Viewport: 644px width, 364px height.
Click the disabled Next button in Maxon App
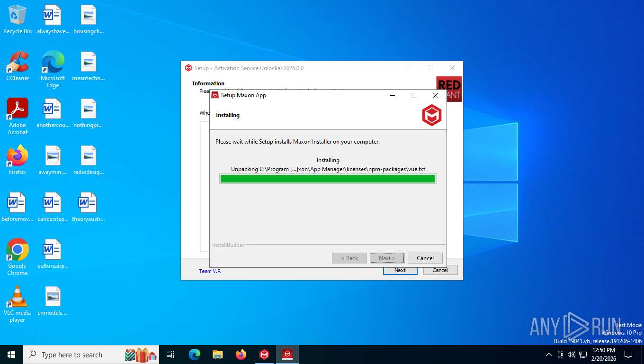pyautogui.click(x=387, y=258)
